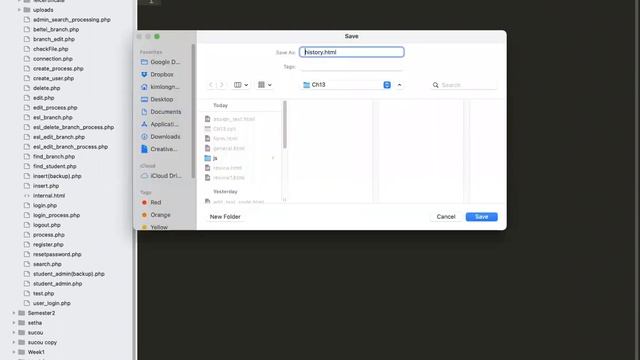Click Cancel in the Save dialog
Image resolution: width=640 pixels, height=360 pixels.
click(446, 217)
